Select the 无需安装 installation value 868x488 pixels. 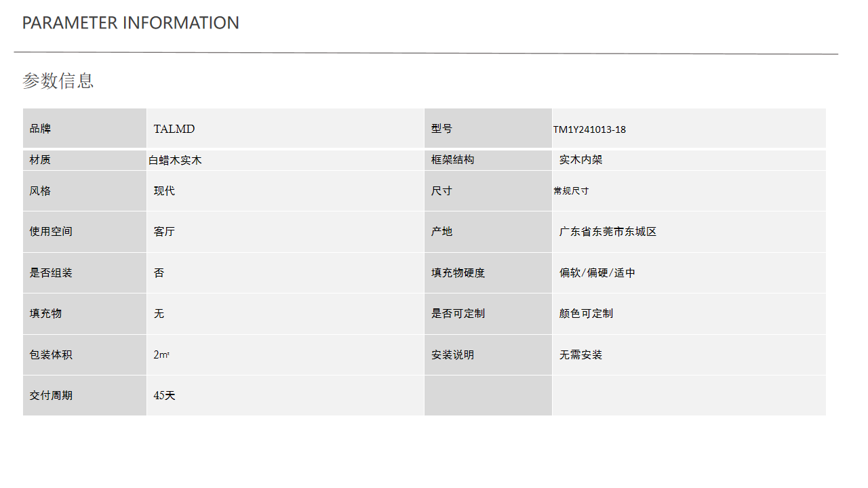580,355
